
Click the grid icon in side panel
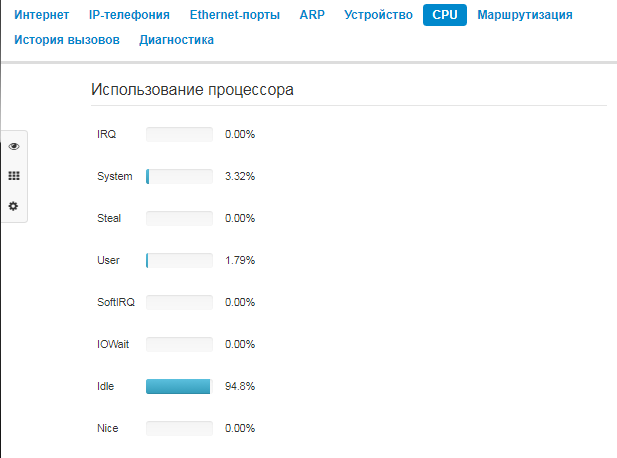14,176
